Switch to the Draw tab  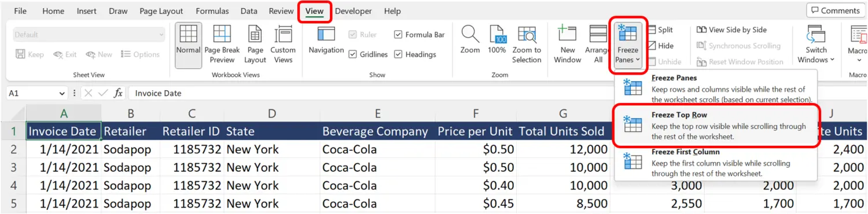(x=118, y=11)
